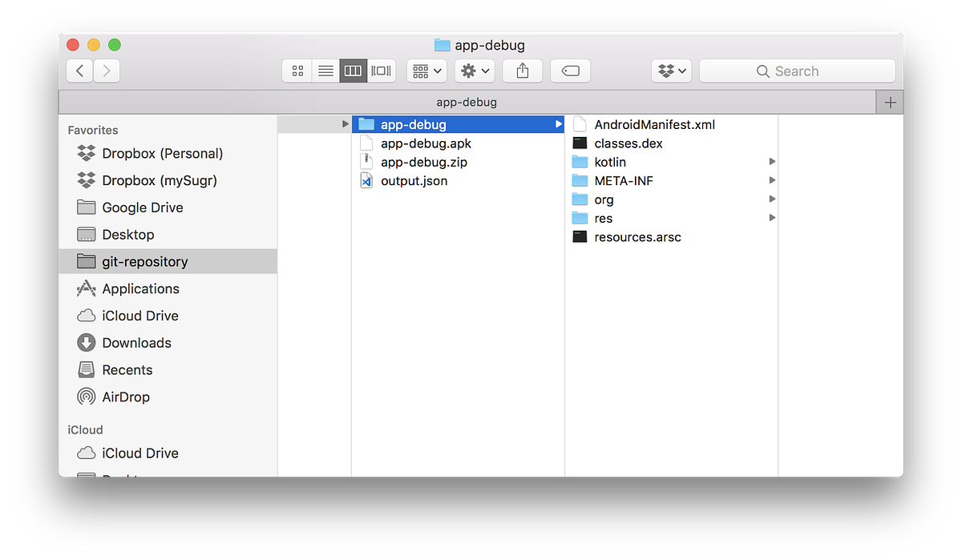This screenshot has height=560, width=962.
Task: Open Recents in sidebar
Action: pos(168,370)
